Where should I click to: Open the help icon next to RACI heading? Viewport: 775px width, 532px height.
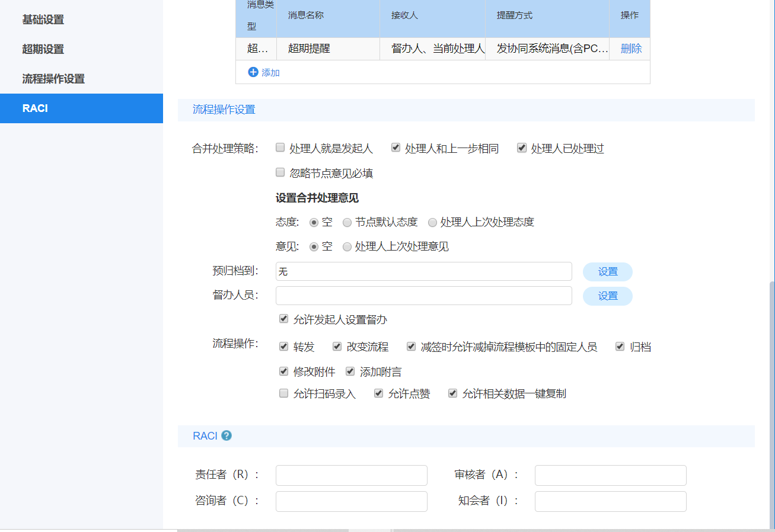coord(226,435)
